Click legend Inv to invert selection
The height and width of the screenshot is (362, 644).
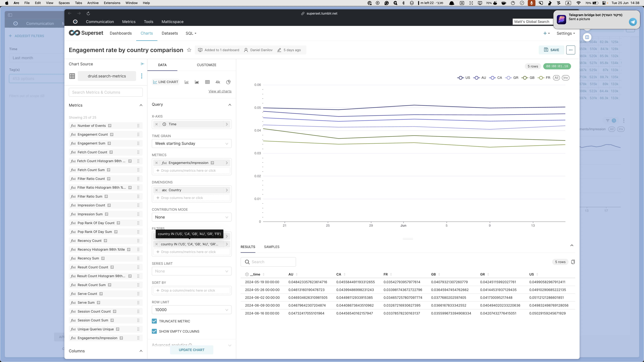566,78
